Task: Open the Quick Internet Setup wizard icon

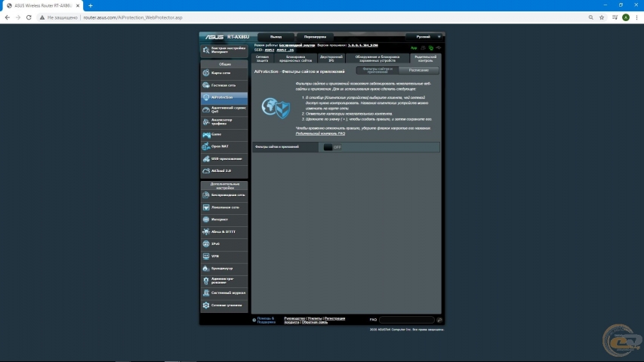Action: [206, 50]
